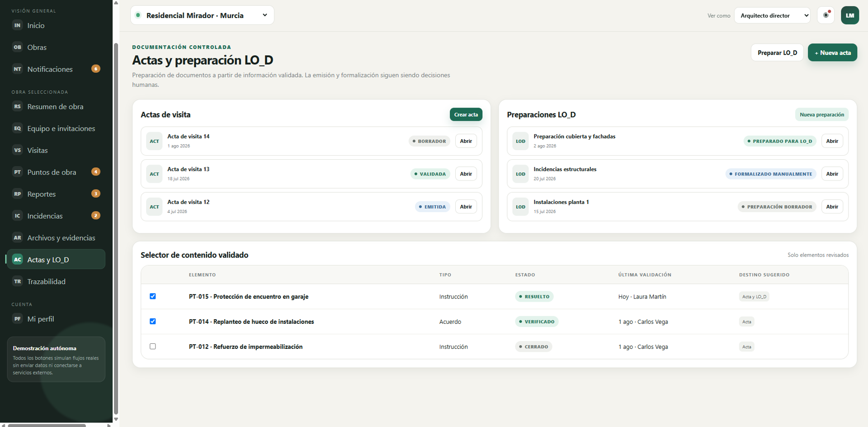The width and height of the screenshot is (868, 427).
Task: Click the ÚLTIMA VALIDACIÓN column header
Action: click(645, 275)
